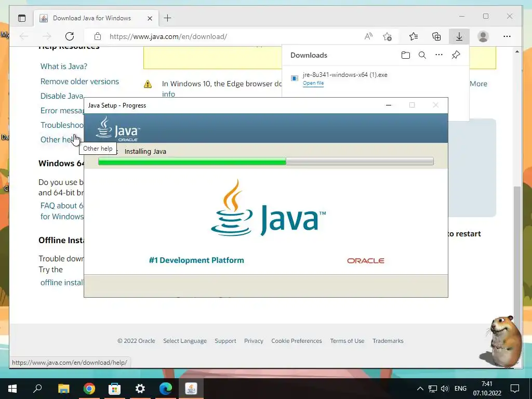Open the Troubleshoot Java link
532x399 pixels.
coord(62,125)
